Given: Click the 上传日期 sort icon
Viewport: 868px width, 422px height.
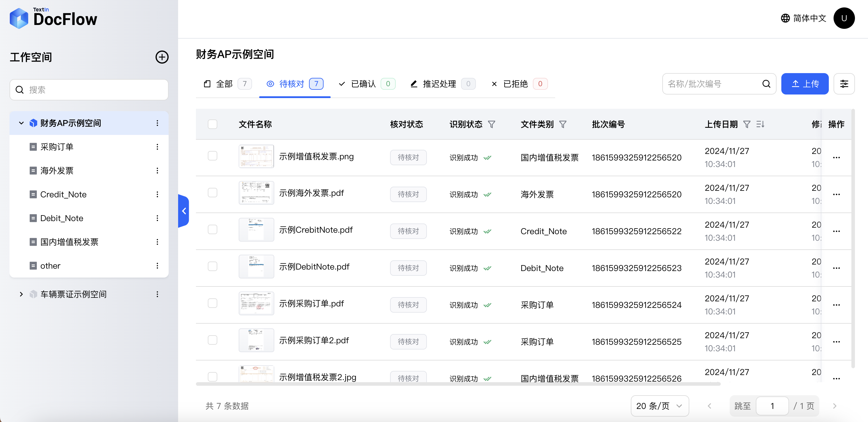Looking at the screenshot, I should pos(760,125).
